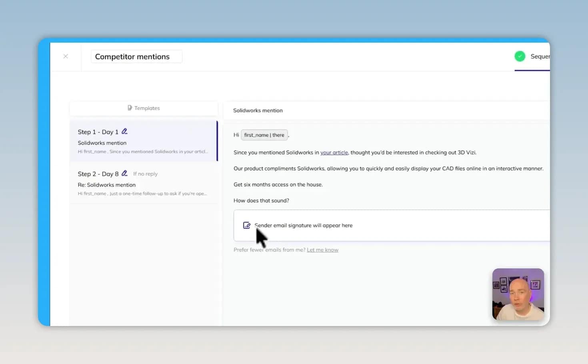Image resolution: width=588 pixels, height=364 pixels.
Task: Click 'Solidworks mention' title in Step 1 card
Action: pyautogui.click(x=102, y=143)
